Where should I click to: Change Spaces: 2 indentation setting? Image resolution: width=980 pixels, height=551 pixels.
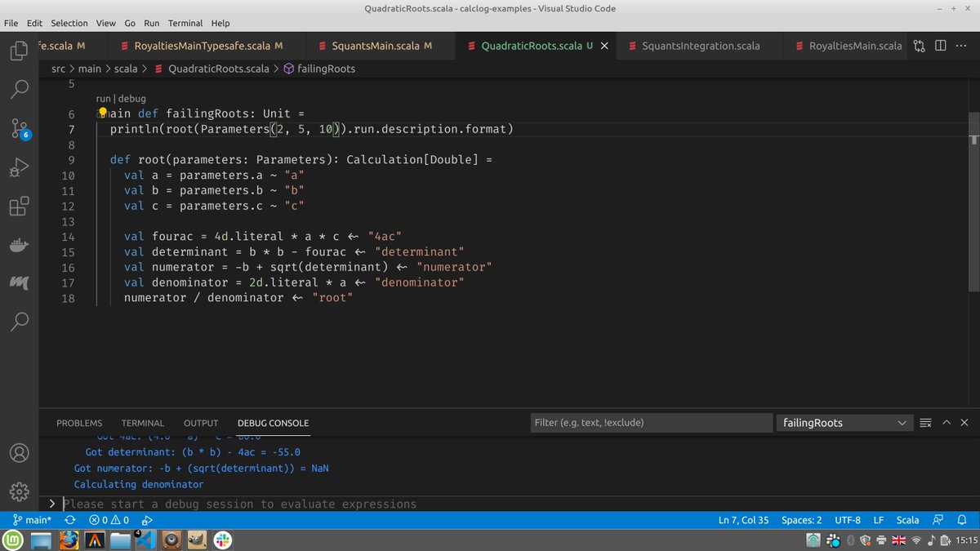point(801,520)
